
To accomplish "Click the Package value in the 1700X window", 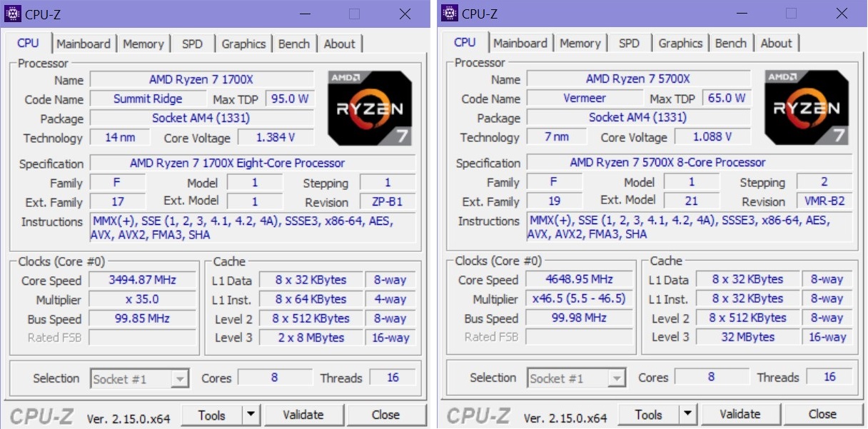I will coord(201,118).
